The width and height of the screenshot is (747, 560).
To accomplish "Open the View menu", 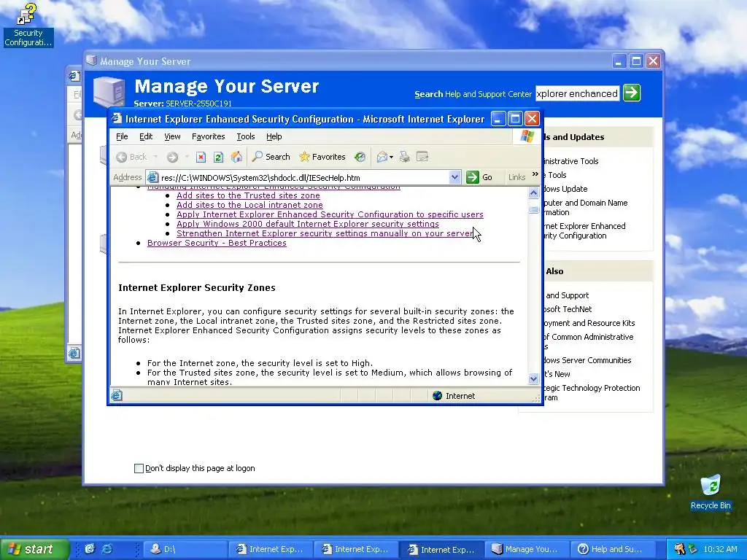I will click(x=172, y=136).
